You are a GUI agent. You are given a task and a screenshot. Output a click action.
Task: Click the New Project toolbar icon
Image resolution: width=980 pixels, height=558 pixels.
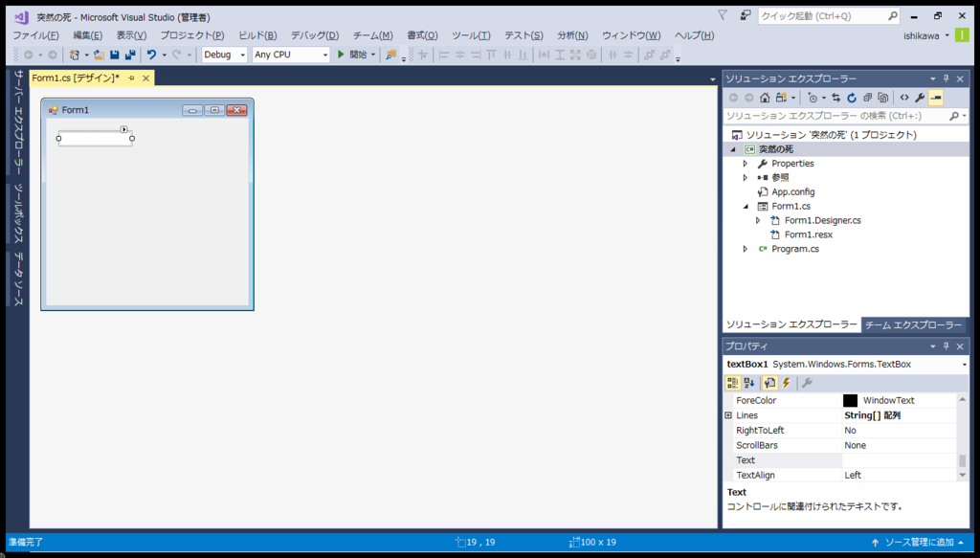pos(75,55)
